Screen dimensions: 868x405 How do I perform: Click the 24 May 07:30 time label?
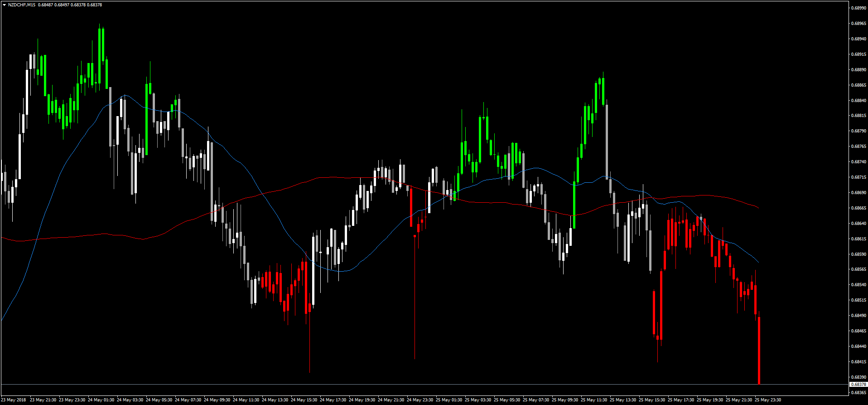tap(188, 400)
